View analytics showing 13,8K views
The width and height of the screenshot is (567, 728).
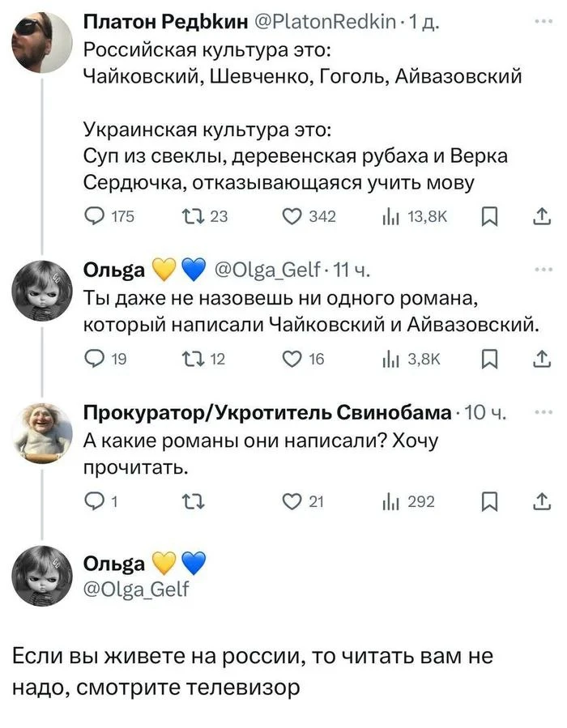tap(394, 216)
